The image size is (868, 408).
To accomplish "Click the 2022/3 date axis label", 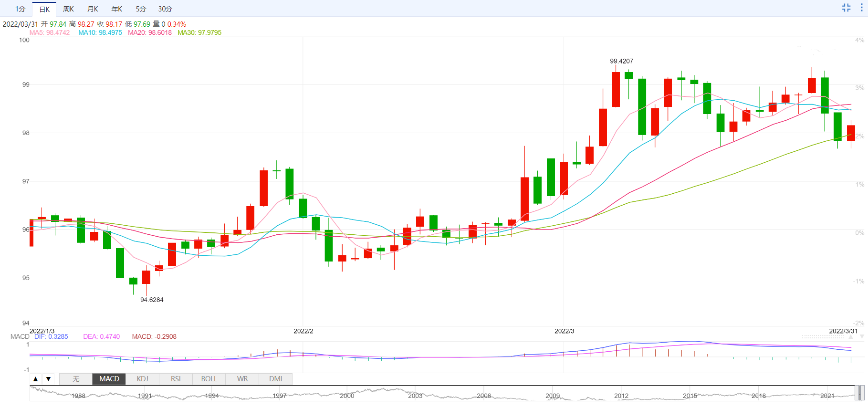I will (x=565, y=331).
